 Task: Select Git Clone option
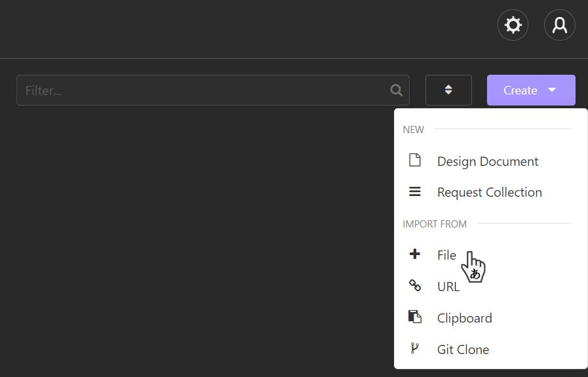(x=490, y=349)
